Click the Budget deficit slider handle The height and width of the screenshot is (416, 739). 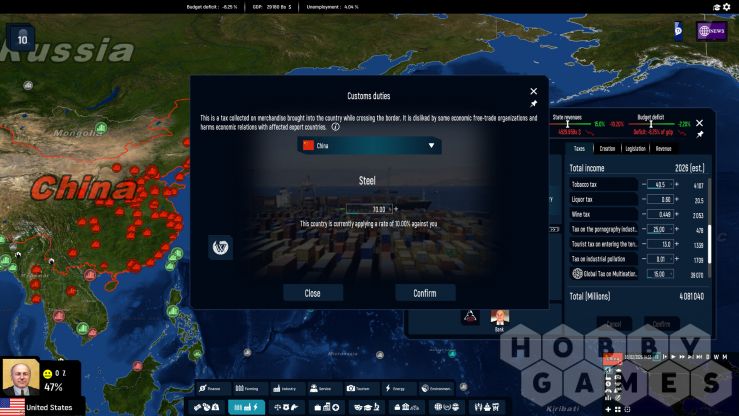coord(651,124)
